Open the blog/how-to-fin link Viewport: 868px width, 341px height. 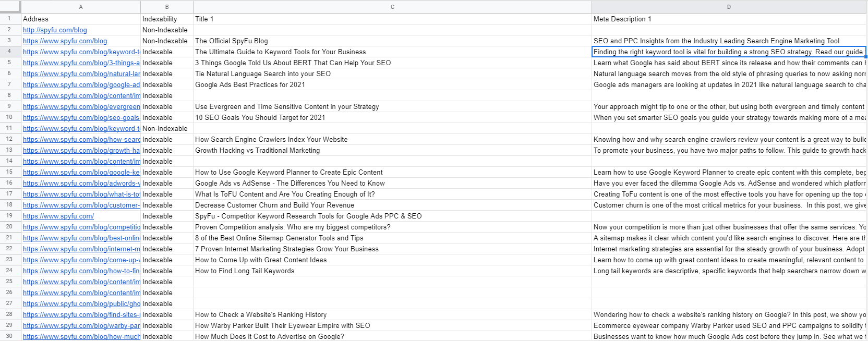coord(81,271)
